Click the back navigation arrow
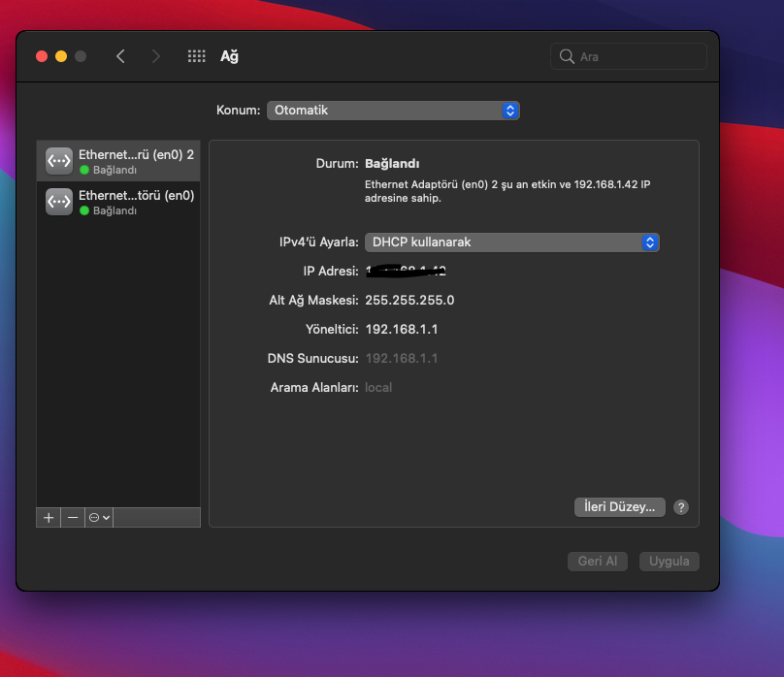The height and width of the screenshot is (677, 784). (120, 56)
